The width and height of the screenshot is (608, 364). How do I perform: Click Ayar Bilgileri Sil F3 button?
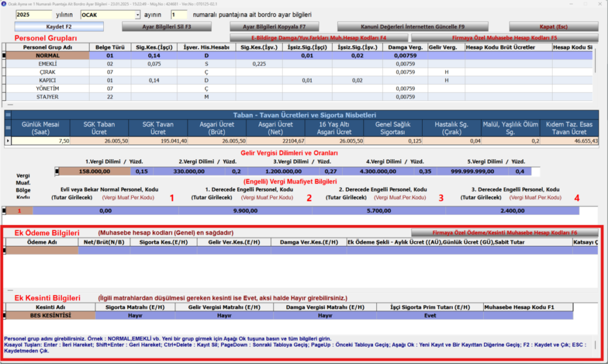[167, 26]
